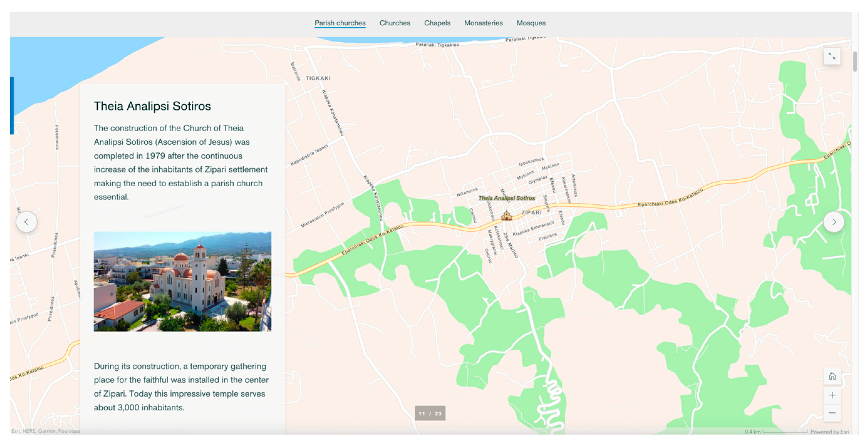Click the vertical page scrollbar thumb
The image size is (868, 448).
pos(855,61)
